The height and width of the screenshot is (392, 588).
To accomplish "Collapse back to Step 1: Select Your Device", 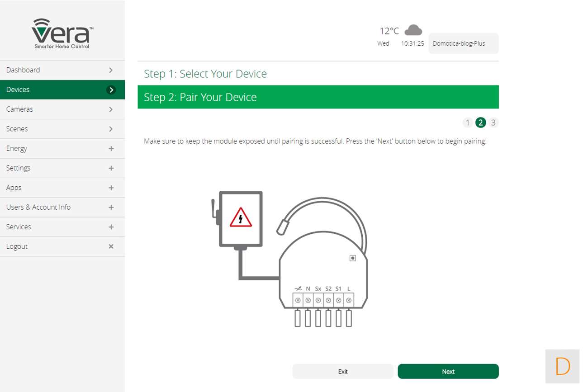I will 205,74.
